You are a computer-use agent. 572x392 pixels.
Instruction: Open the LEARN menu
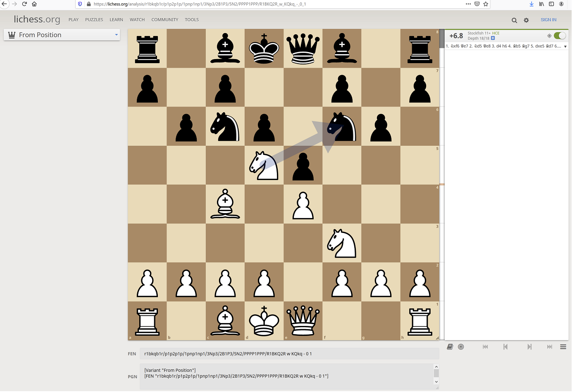[116, 19]
